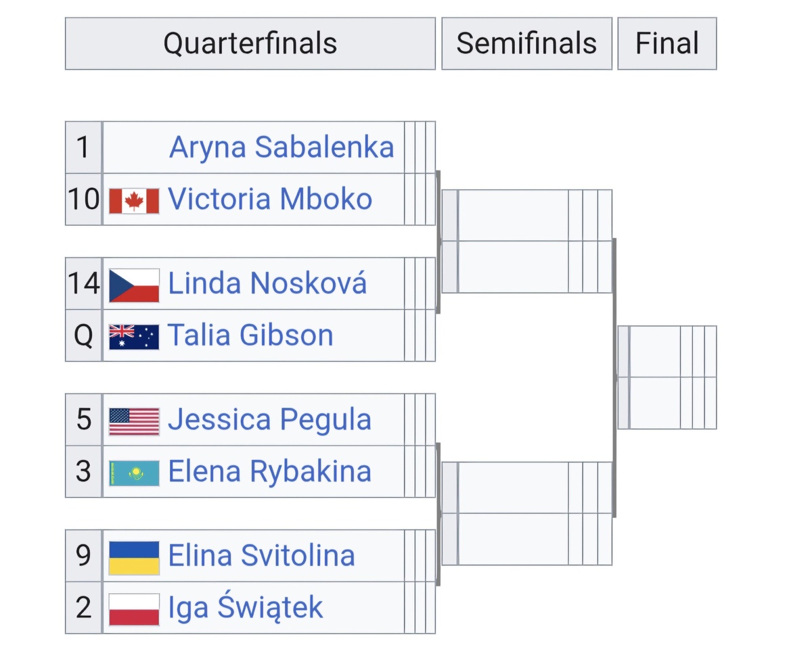Click the Kazakhstan flag icon
Image resolution: width=812 pixels, height=658 pixels.
(x=134, y=473)
